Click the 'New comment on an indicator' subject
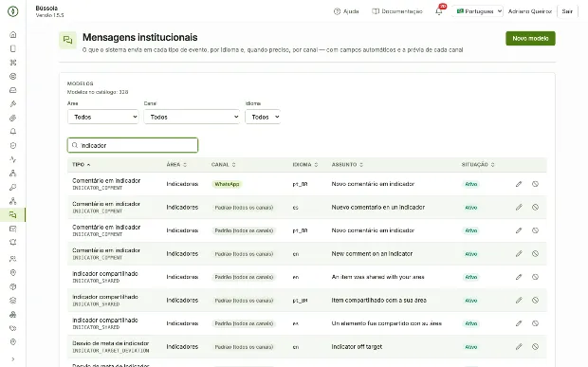This screenshot has height=367, width=588. click(372, 254)
